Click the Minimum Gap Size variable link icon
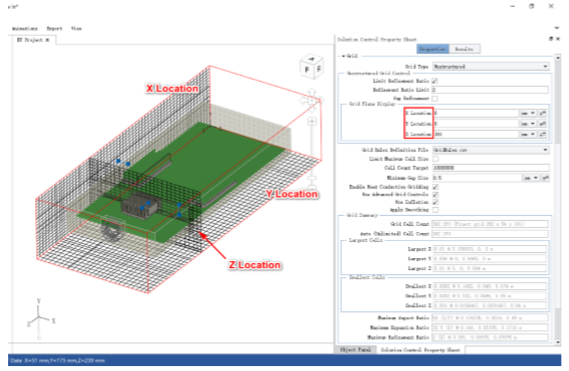Image resolution: width=569 pixels, height=371 pixels. (545, 178)
